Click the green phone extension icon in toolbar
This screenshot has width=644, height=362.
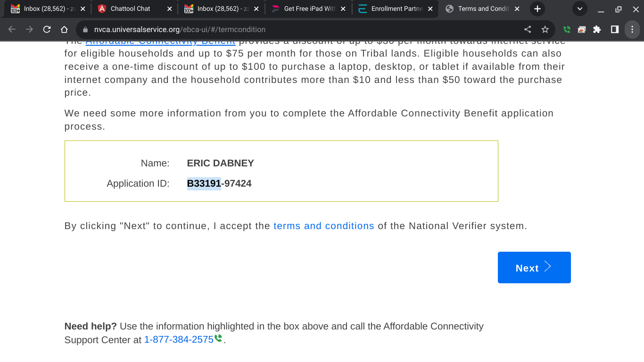[x=567, y=29]
